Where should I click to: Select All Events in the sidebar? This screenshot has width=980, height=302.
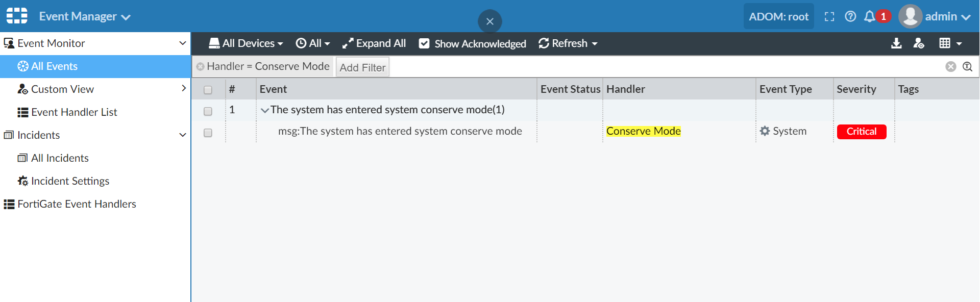click(x=54, y=66)
